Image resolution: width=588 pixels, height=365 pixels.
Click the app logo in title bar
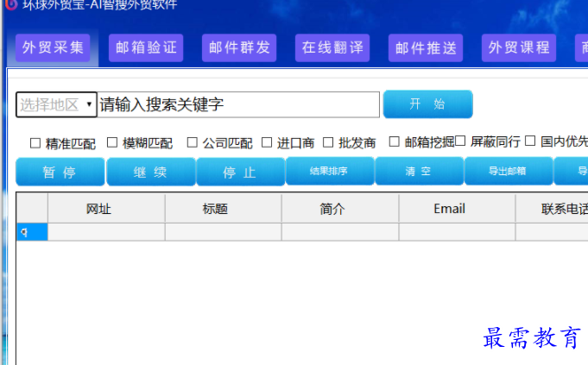click(11, 5)
